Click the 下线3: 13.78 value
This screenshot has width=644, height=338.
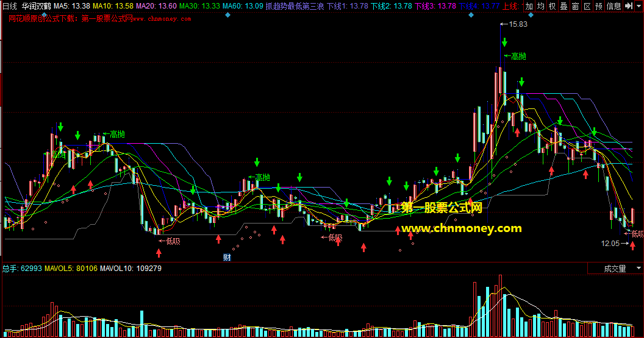point(435,5)
